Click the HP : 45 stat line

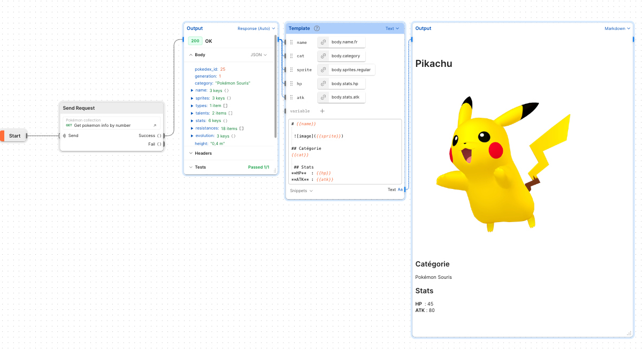pyautogui.click(x=424, y=304)
